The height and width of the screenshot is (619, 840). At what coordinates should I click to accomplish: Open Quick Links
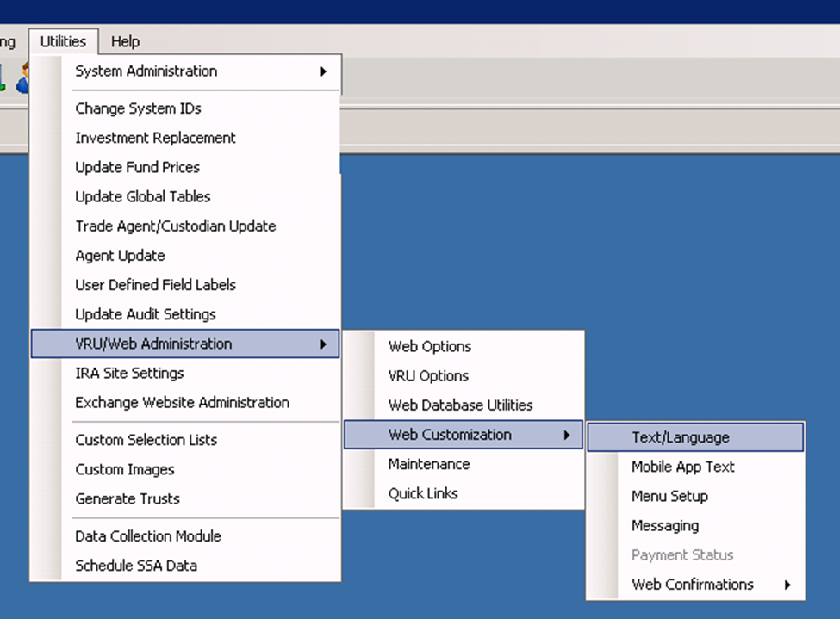pyautogui.click(x=464, y=493)
